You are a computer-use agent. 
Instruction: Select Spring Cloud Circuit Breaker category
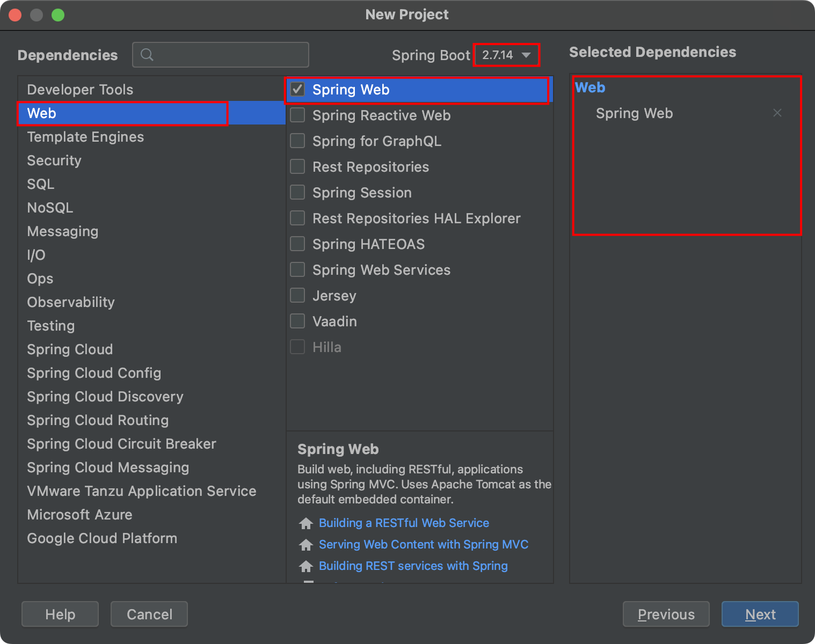point(151,444)
